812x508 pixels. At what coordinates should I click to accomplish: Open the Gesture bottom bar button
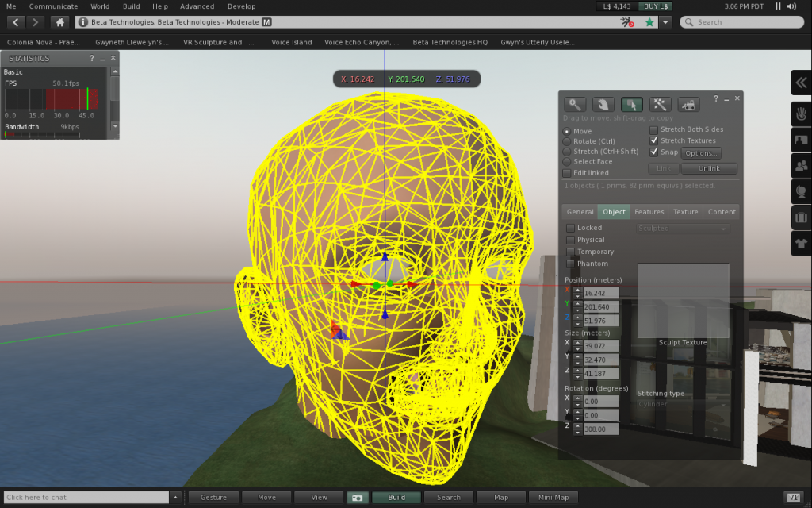(x=213, y=497)
